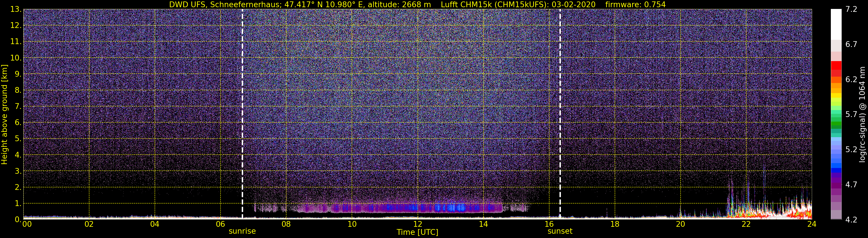This screenshot has height=238, width=868.
Task: Click the sunrise label below the axis
Action: coord(242,231)
